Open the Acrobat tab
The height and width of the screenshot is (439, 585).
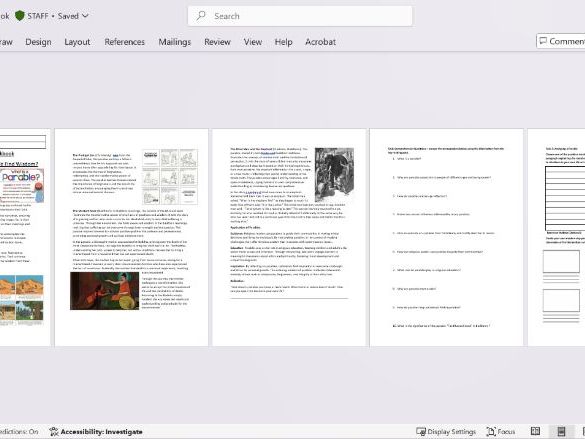320,42
